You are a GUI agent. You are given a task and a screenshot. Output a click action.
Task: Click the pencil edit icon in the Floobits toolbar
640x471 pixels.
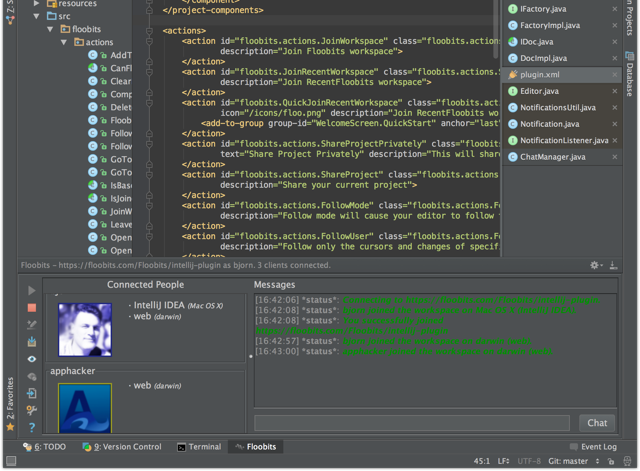[x=31, y=325]
